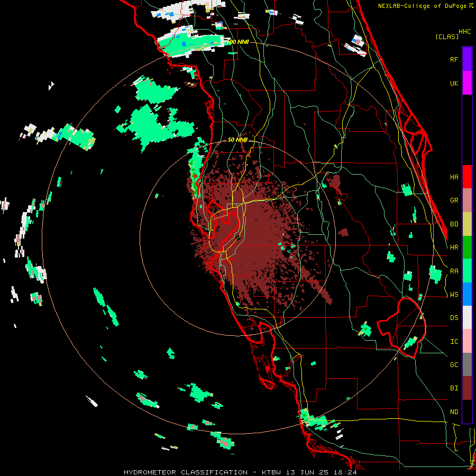The height and width of the screenshot is (476, 476).
Task: Click the IC legend label
Action: pyautogui.click(x=454, y=342)
